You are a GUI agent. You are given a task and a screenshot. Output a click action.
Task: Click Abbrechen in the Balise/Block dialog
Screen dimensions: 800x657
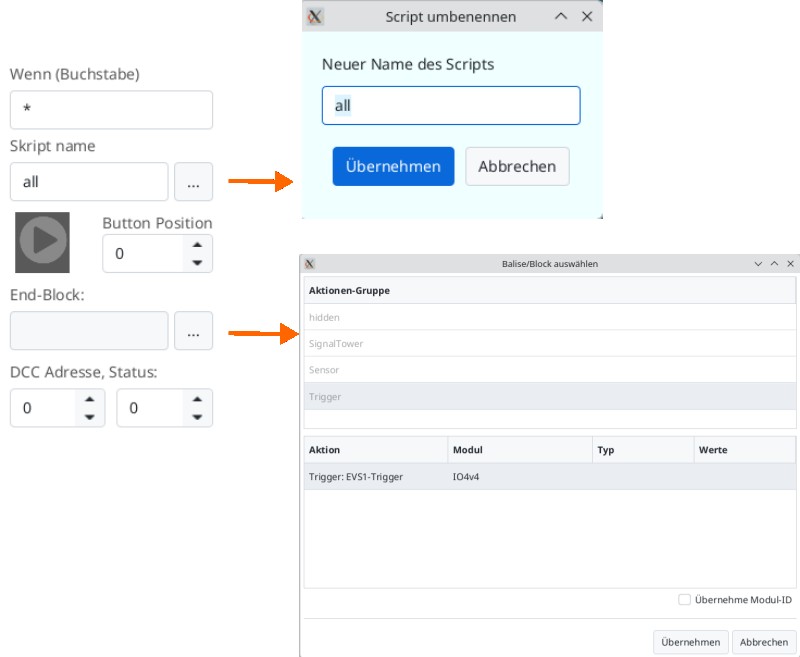tap(764, 642)
